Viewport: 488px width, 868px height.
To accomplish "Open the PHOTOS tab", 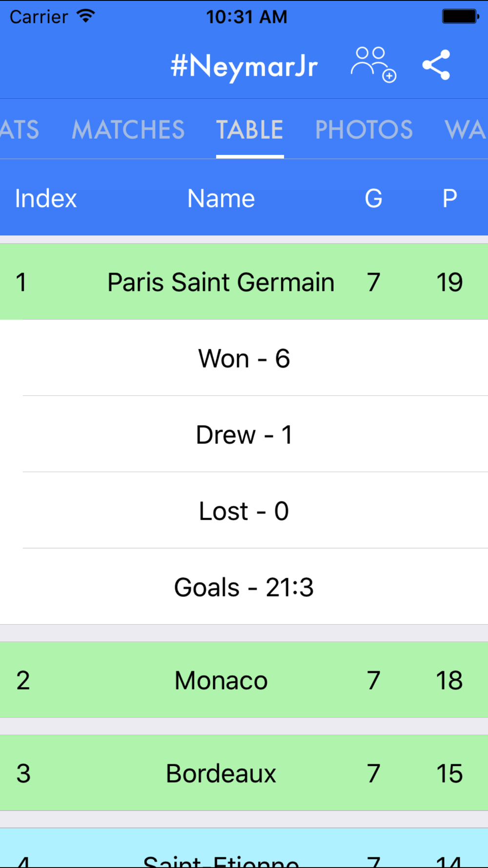I will click(364, 129).
